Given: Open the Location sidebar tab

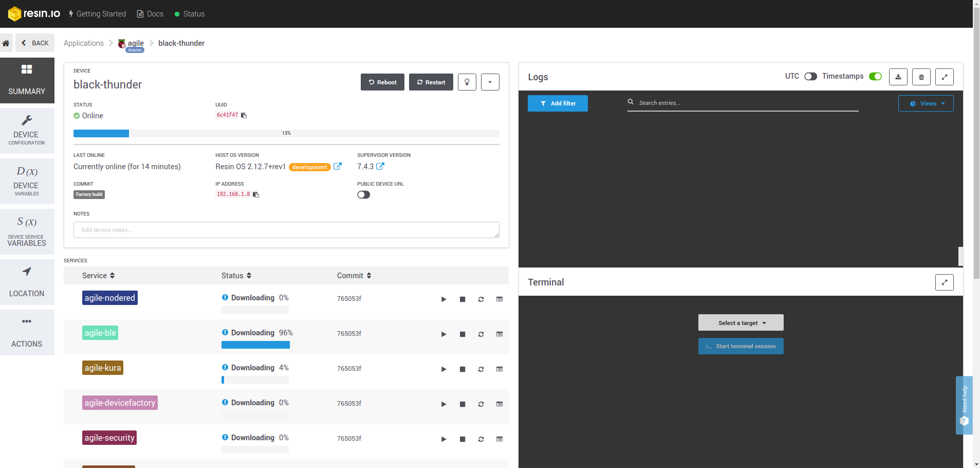Looking at the screenshot, I should pos(27,282).
